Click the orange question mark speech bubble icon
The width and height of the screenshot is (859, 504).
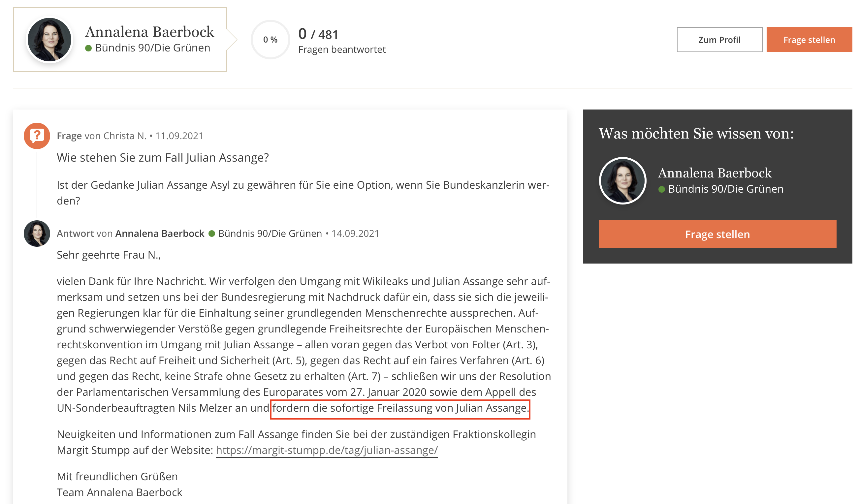pyautogui.click(x=37, y=136)
